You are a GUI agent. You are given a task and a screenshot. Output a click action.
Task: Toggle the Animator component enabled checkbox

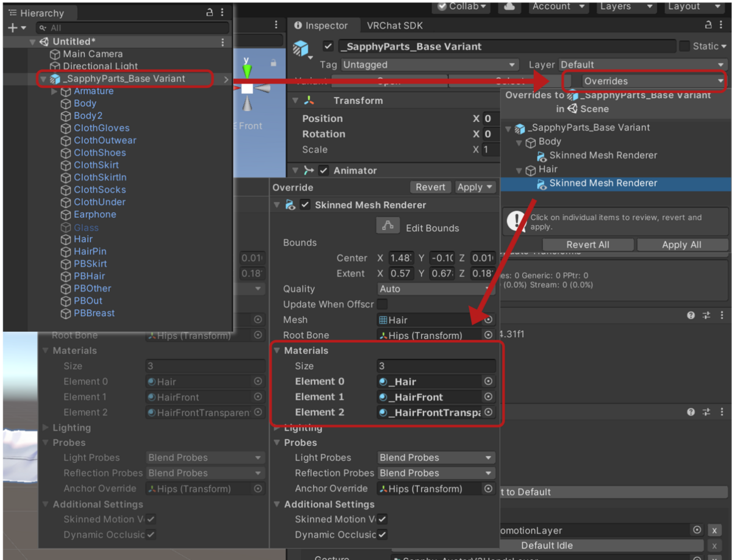[323, 170]
